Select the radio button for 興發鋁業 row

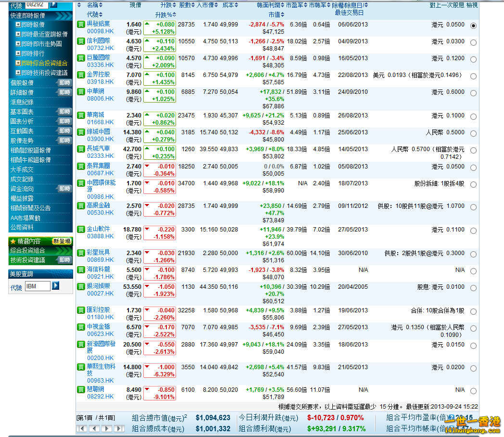[473, 26]
